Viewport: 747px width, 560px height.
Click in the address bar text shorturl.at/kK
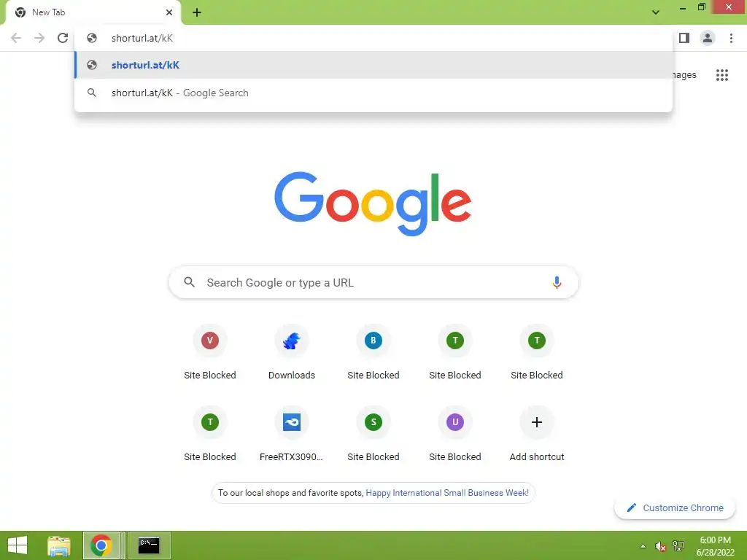[142, 38]
